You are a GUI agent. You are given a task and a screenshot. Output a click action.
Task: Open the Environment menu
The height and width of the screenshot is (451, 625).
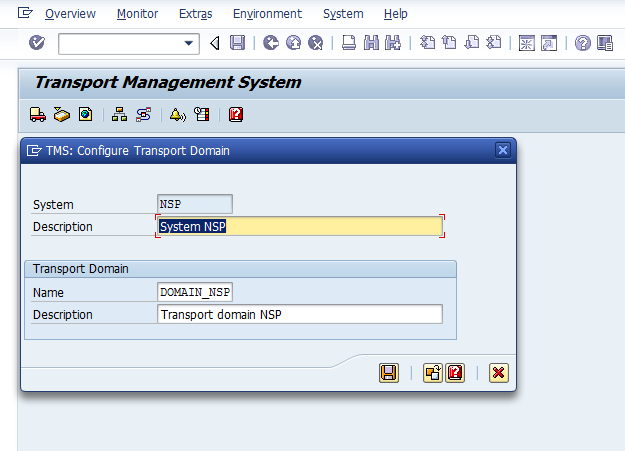(267, 14)
